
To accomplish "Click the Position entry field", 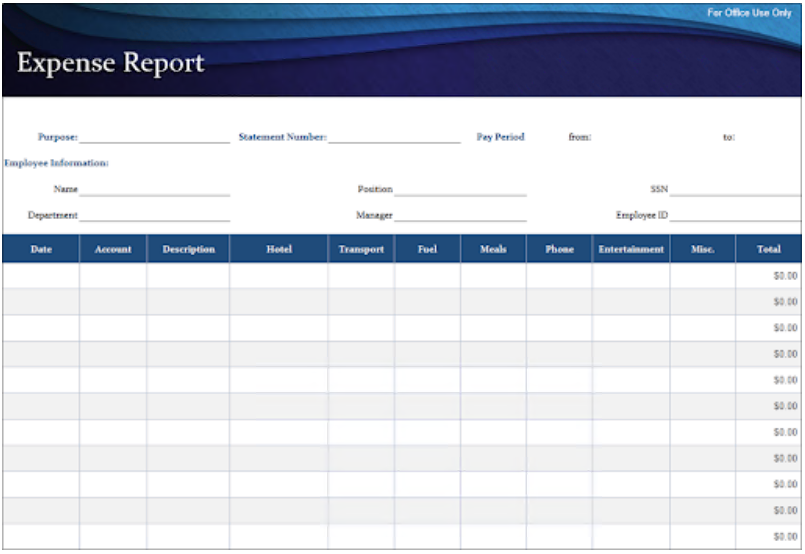I will point(459,189).
